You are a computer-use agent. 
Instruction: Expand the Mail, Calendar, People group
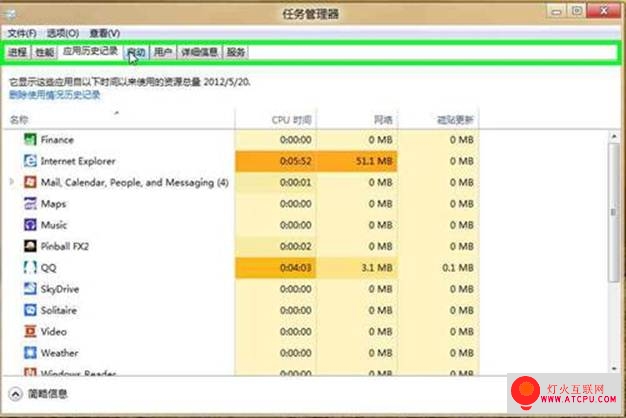[12, 182]
